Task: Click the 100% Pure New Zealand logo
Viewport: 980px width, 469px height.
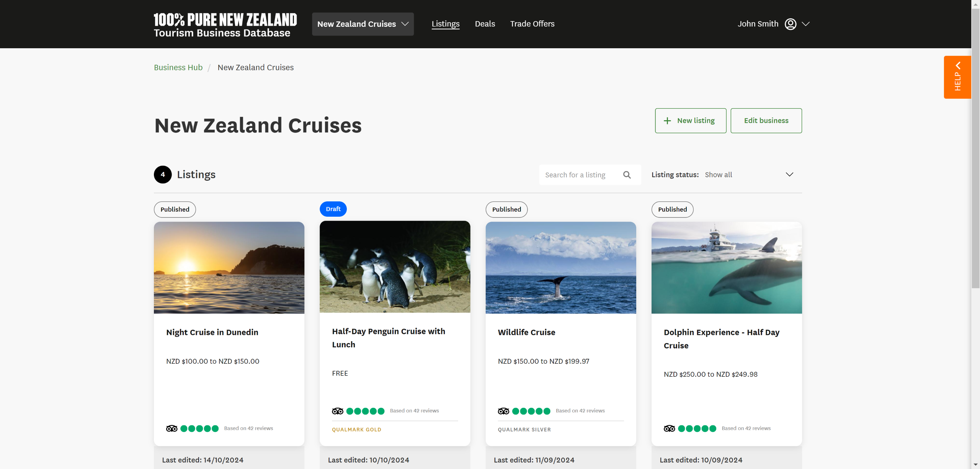Action: [225, 25]
